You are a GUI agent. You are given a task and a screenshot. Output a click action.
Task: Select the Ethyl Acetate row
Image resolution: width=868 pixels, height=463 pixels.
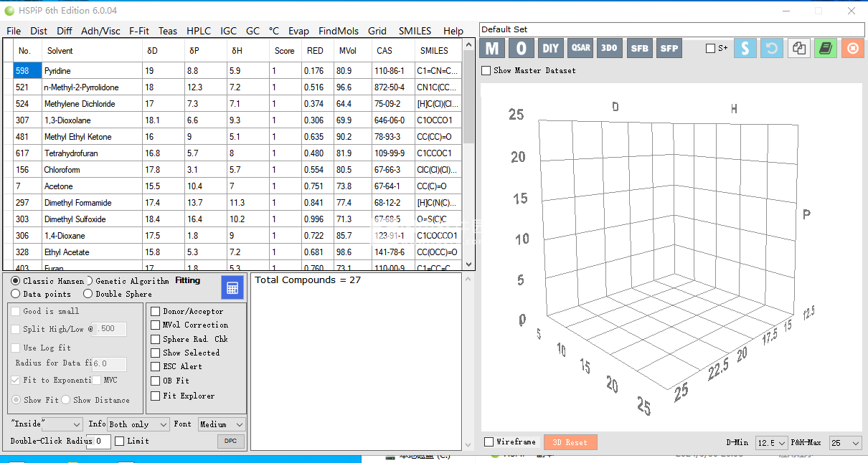(x=237, y=252)
